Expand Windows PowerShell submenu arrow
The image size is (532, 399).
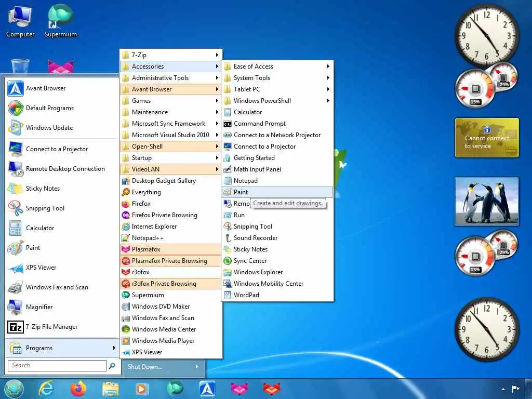point(328,100)
